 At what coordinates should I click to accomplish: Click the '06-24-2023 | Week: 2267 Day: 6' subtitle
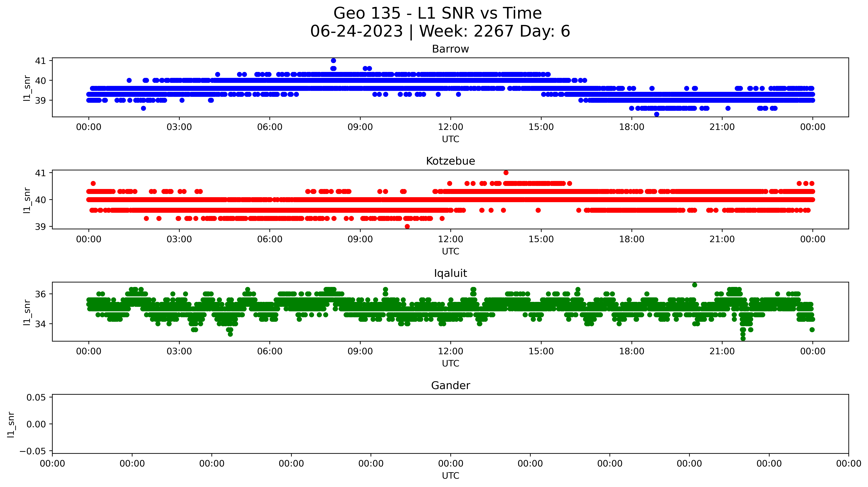pos(440,31)
